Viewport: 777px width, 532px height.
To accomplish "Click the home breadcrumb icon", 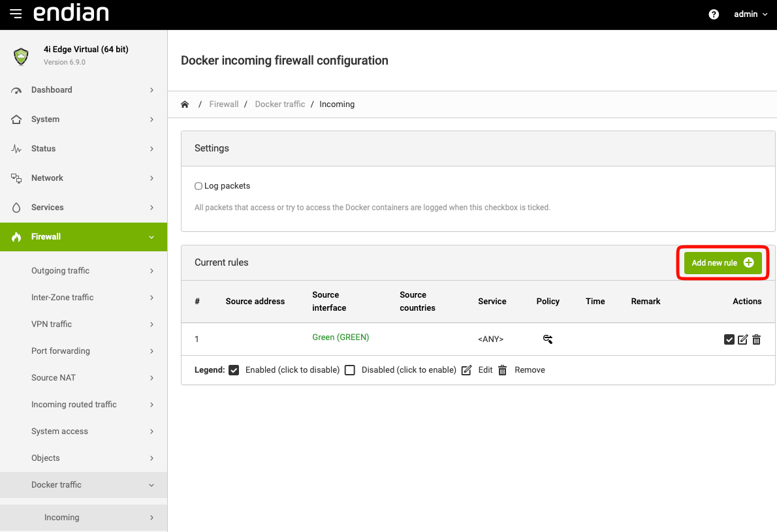I will point(185,104).
